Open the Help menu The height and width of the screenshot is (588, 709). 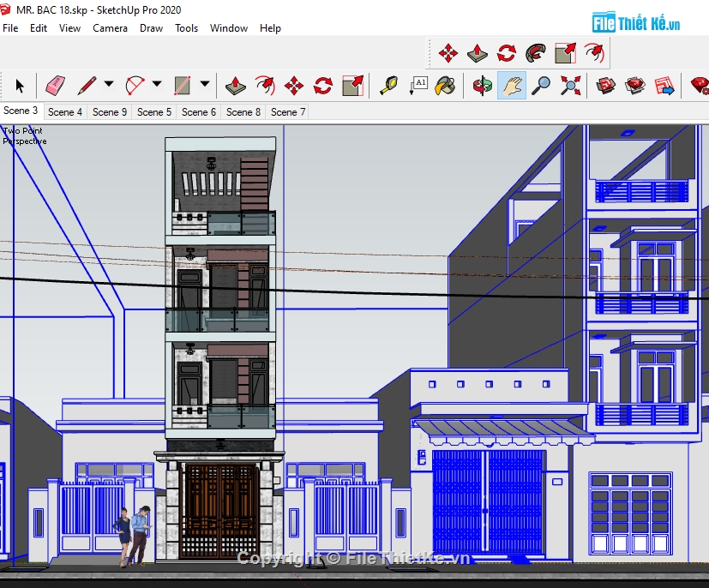(x=270, y=28)
